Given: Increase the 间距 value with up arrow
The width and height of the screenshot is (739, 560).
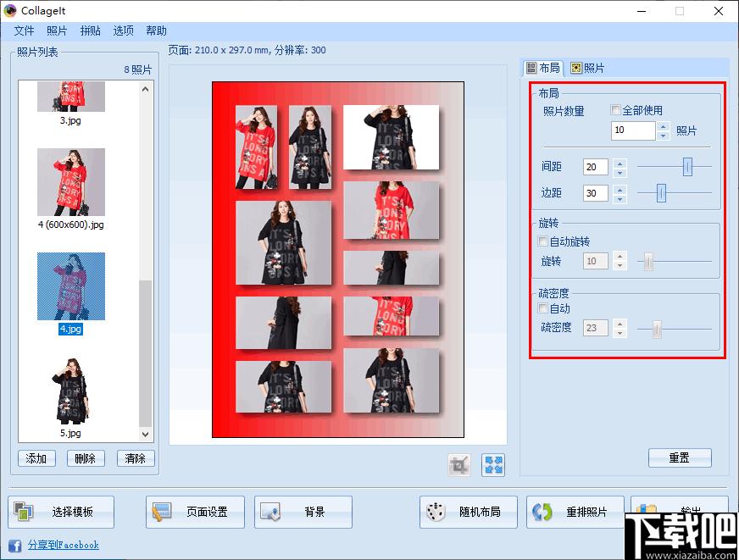Looking at the screenshot, I should [x=620, y=163].
